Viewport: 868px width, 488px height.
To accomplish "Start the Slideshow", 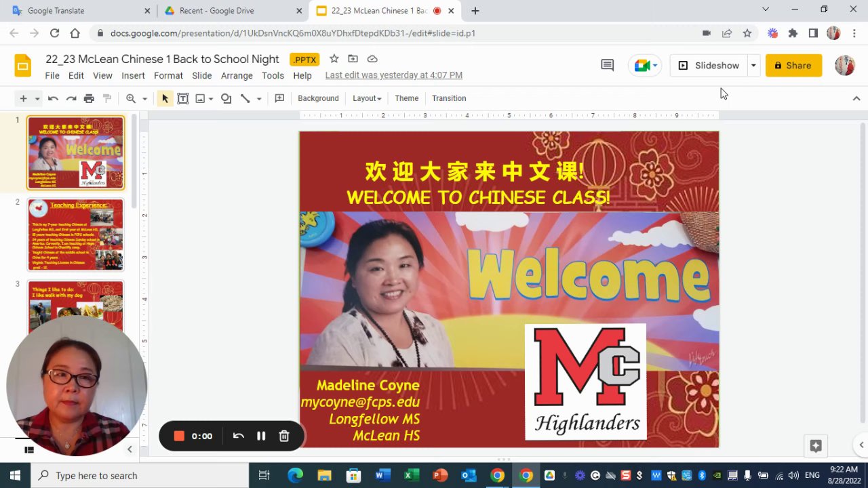I will (709, 65).
